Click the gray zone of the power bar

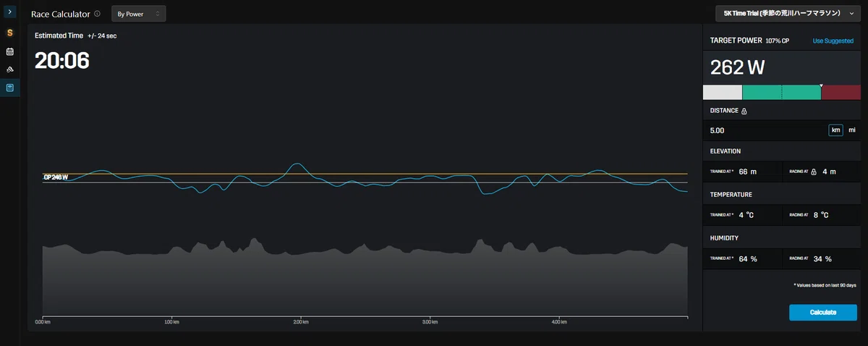[723, 92]
